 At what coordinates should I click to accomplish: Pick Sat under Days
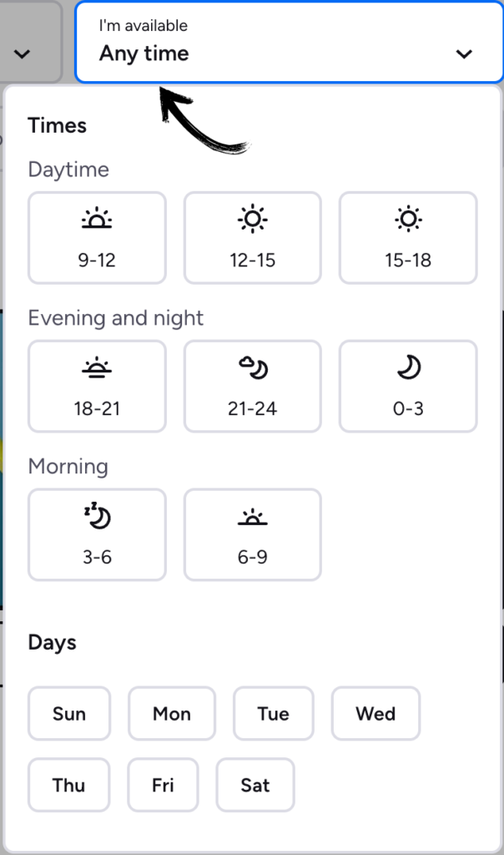tap(255, 785)
